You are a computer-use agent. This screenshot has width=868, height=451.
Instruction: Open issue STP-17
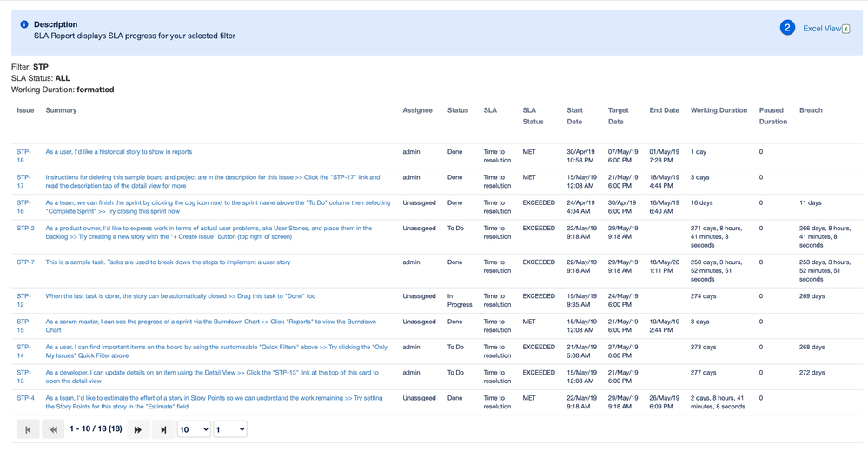pos(23,182)
